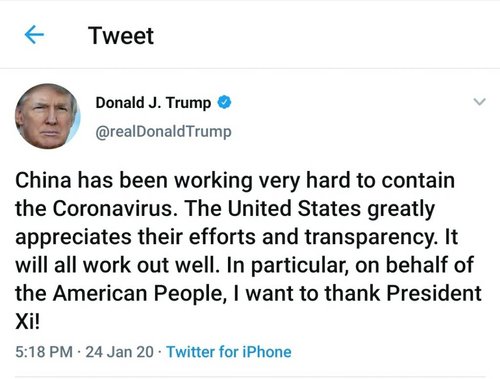
Task: Click the word transparency in the tweet
Action: (370, 237)
